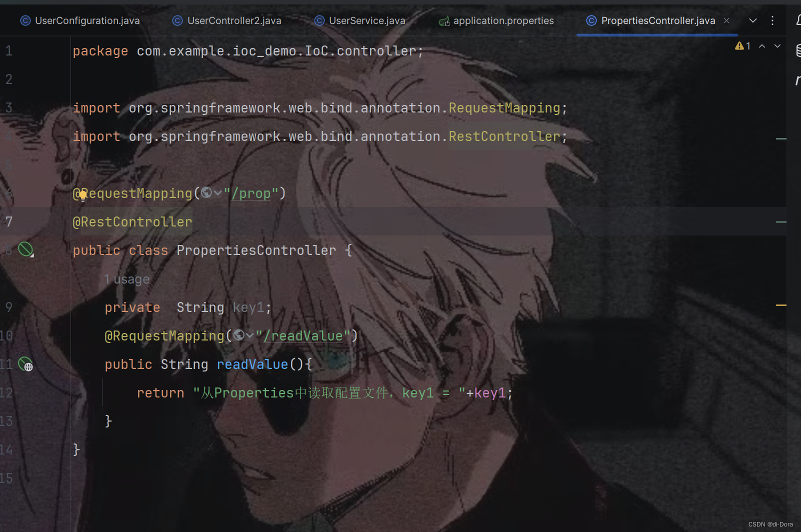801x532 pixels.
Task: Open the UserController2.java tab
Action: tap(227, 20)
